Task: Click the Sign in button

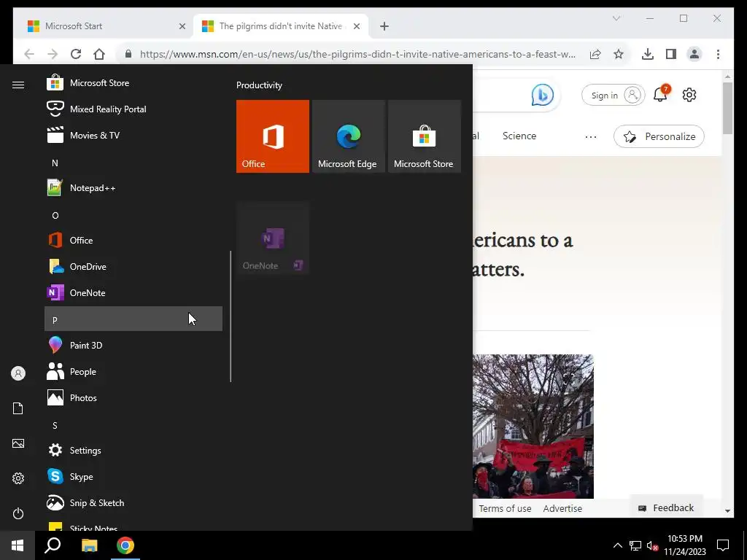Action: click(613, 96)
